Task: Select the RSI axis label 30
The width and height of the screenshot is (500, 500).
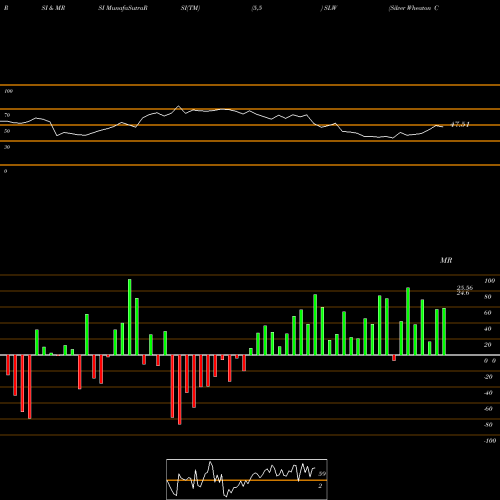Action: pos(7,147)
